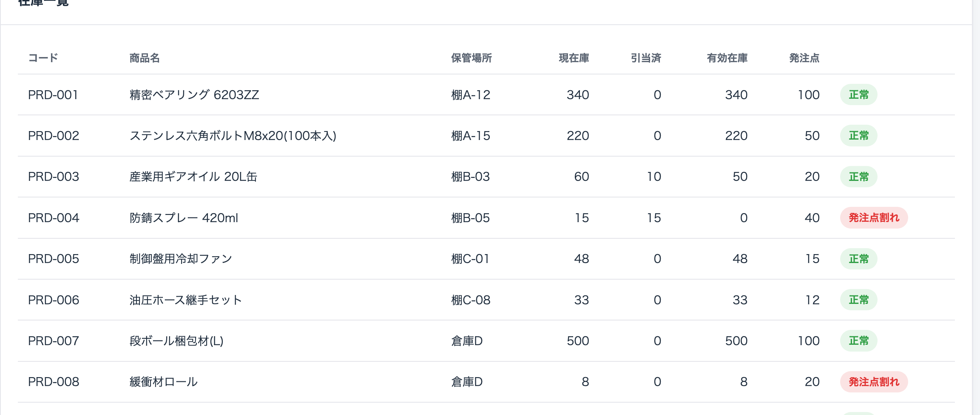The height and width of the screenshot is (415, 980).
Task: Click 正常 badge for PRD-003
Action: click(858, 177)
